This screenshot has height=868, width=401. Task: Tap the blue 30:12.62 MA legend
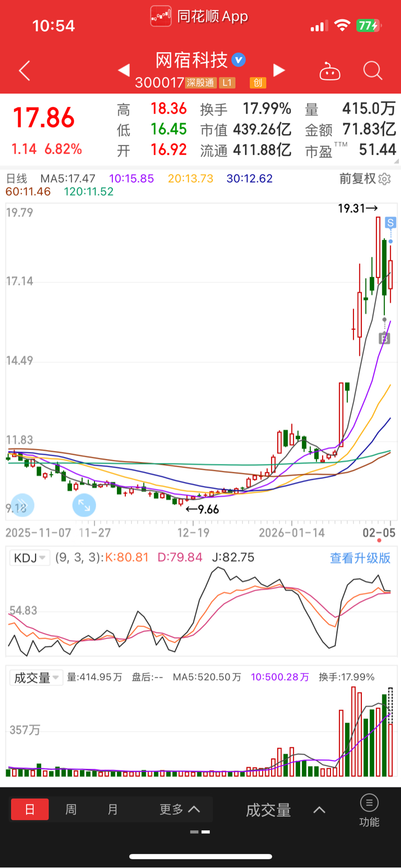(250, 179)
